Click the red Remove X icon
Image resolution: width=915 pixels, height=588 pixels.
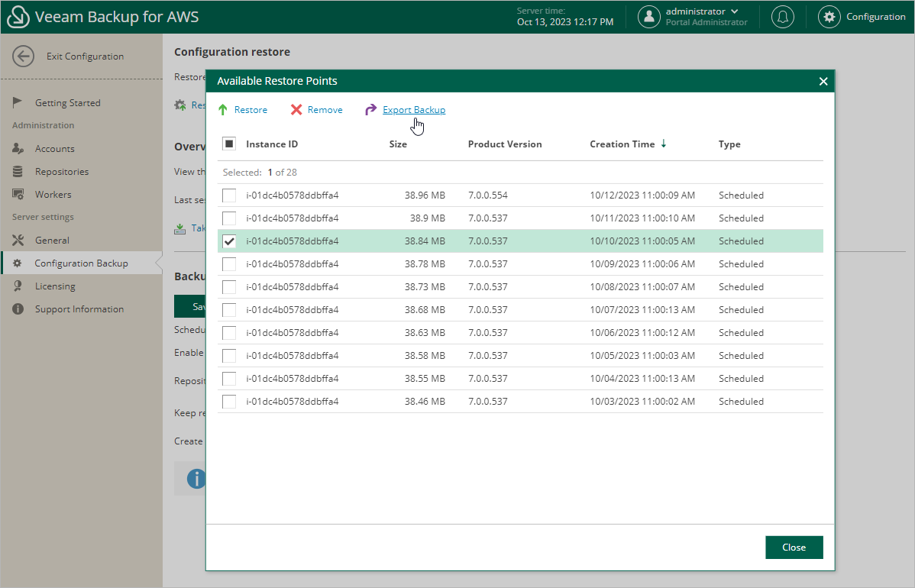[296, 110]
